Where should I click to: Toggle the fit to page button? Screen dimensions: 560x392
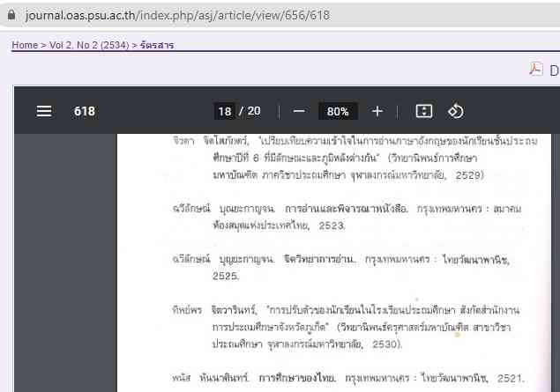(x=424, y=111)
